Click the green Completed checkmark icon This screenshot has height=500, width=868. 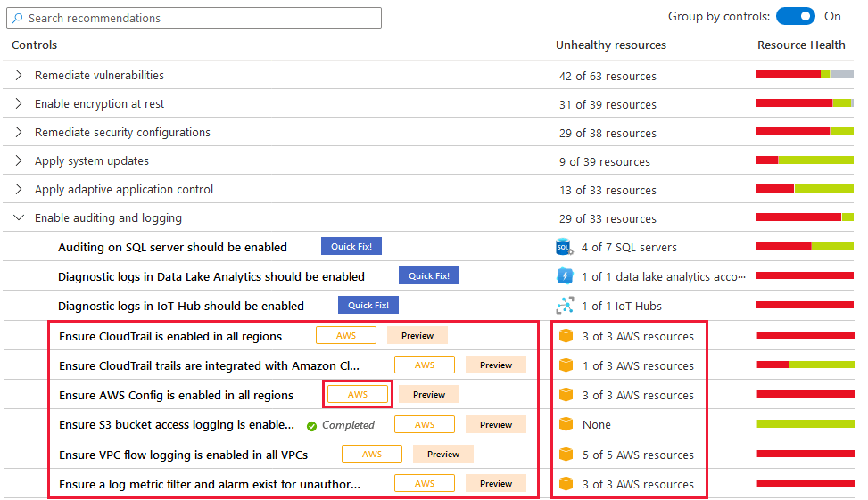pyautogui.click(x=311, y=426)
